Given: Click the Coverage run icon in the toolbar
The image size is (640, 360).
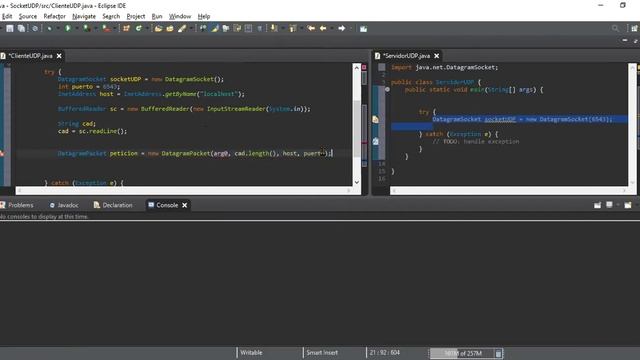Looking at the screenshot, I should coord(86,29).
